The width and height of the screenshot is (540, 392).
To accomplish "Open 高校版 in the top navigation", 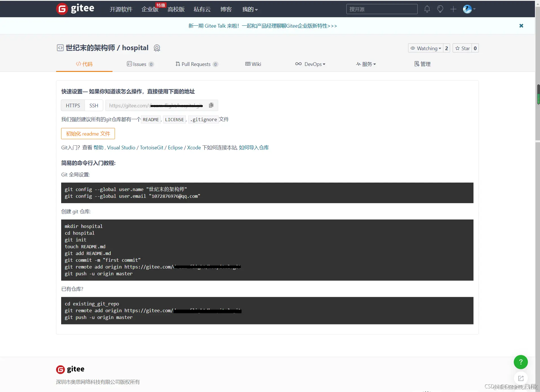I will coord(176,9).
